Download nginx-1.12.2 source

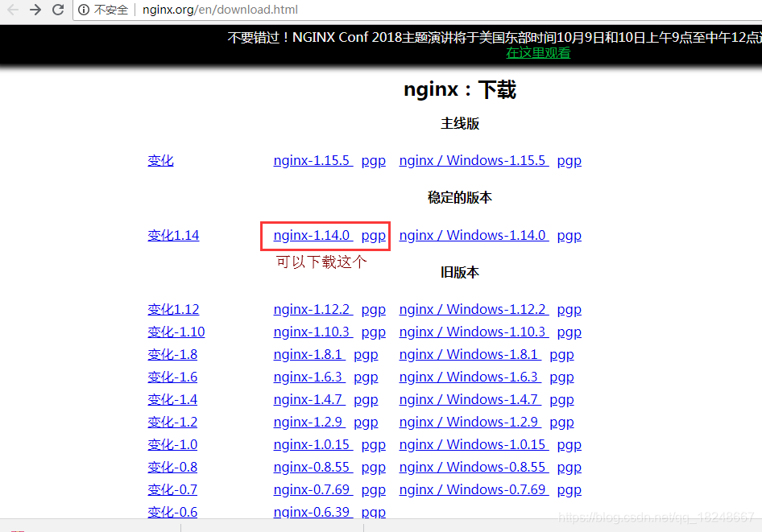click(313, 310)
